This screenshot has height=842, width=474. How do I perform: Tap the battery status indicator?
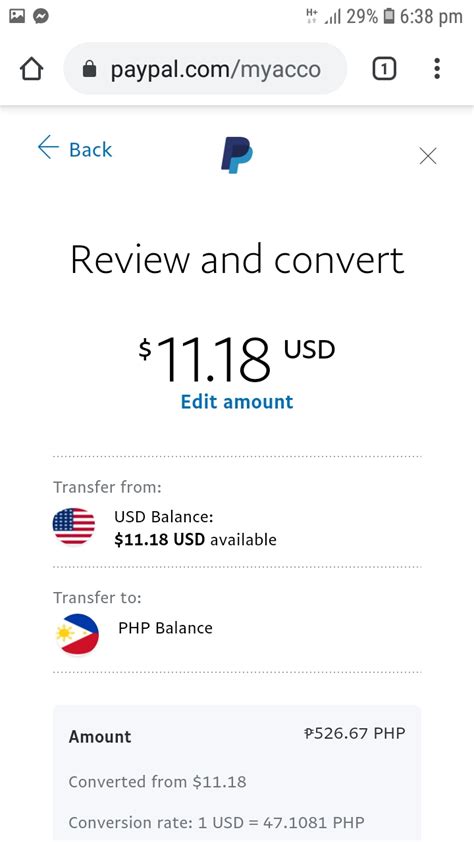coord(389,17)
